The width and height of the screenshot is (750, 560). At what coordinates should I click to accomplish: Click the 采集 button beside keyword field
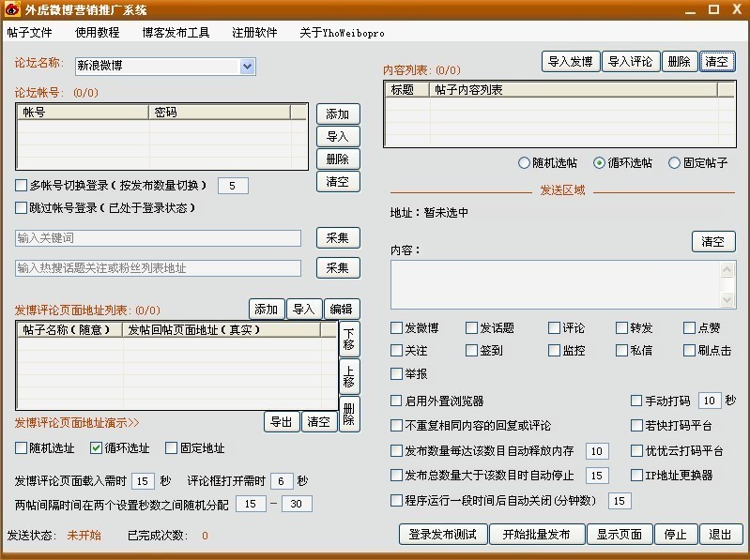(x=337, y=238)
